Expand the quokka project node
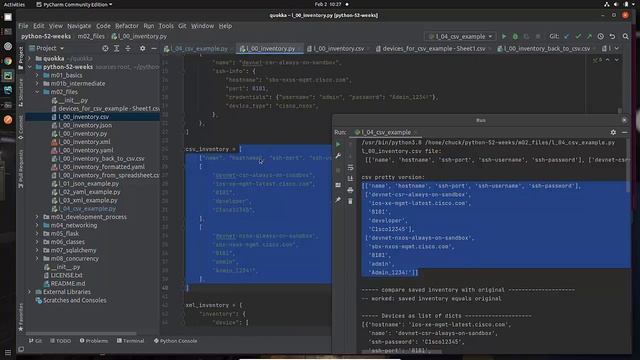The height and width of the screenshot is (360, 640). pos(29,58)
